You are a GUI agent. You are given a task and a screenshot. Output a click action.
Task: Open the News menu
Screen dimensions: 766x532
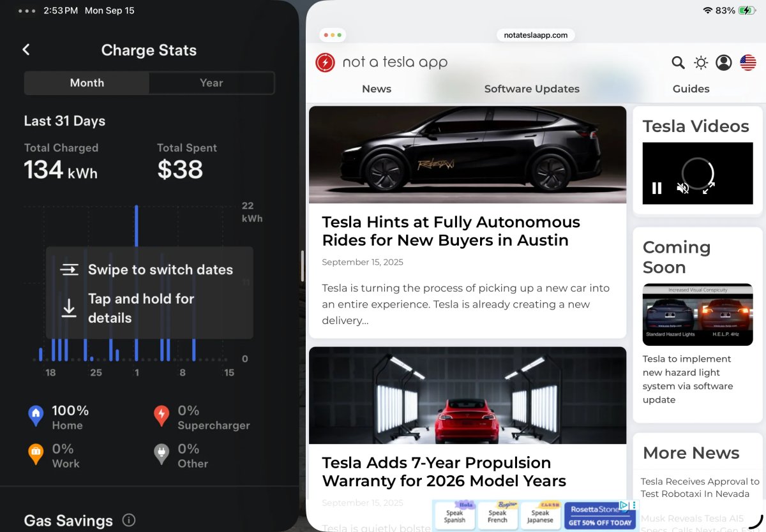377,89
